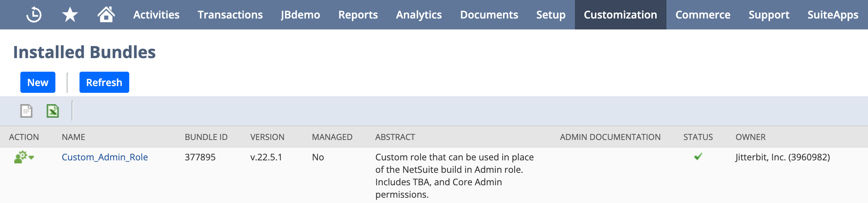Open the SuiteApps menu
The image size is (868, 203).
833,15
